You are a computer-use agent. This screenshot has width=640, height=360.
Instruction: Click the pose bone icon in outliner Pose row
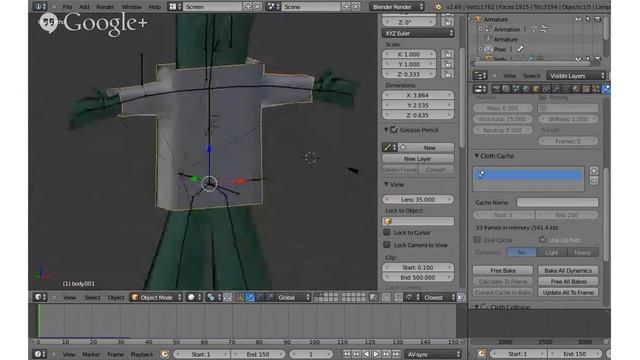pos(520,49)
